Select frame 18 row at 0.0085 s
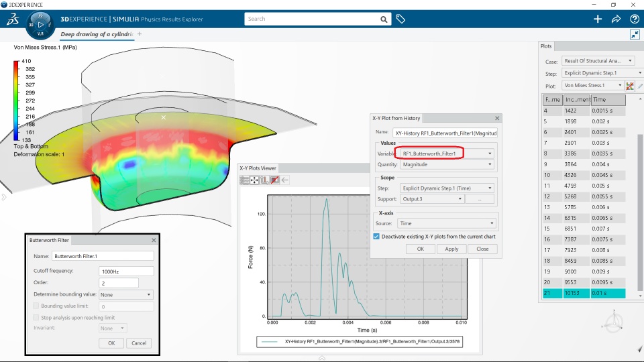 584,261
